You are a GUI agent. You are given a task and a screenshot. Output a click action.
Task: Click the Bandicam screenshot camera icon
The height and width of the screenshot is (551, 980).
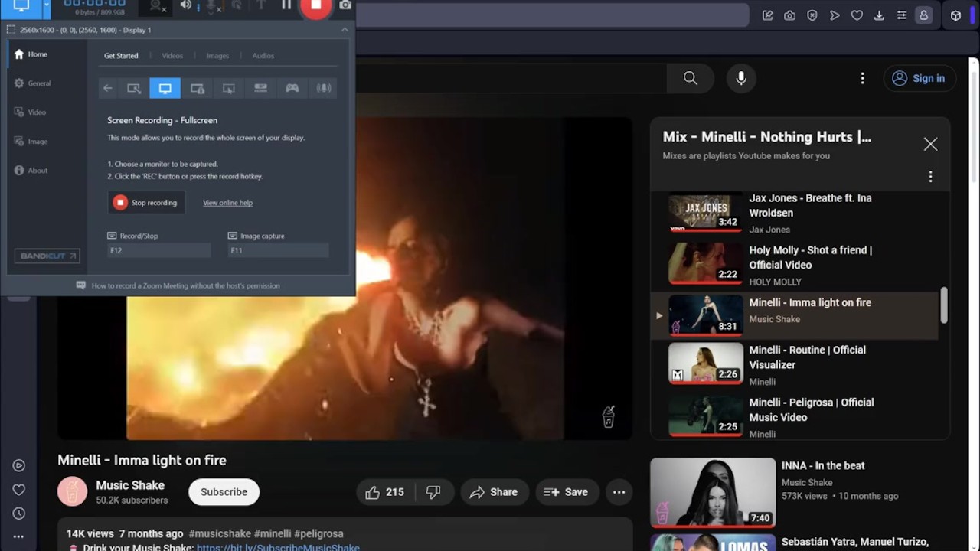click(x=345, y=5)
